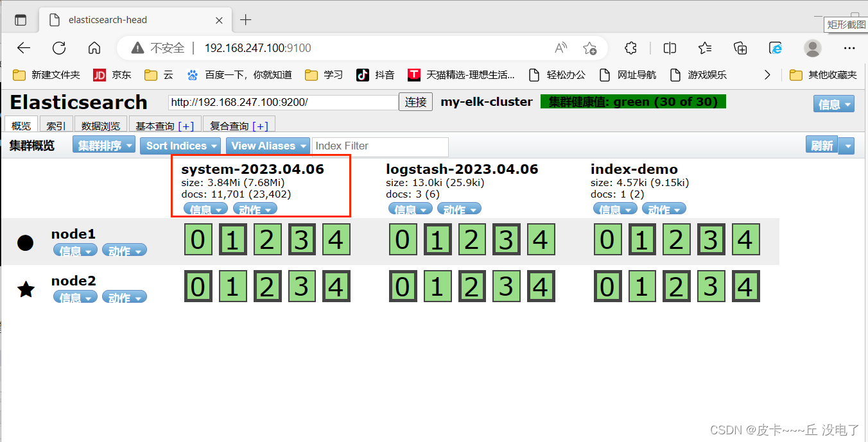Click the Elasticsearch URL input field
The height and width of the screenshot is (442, 868).
tap(283, 102)
